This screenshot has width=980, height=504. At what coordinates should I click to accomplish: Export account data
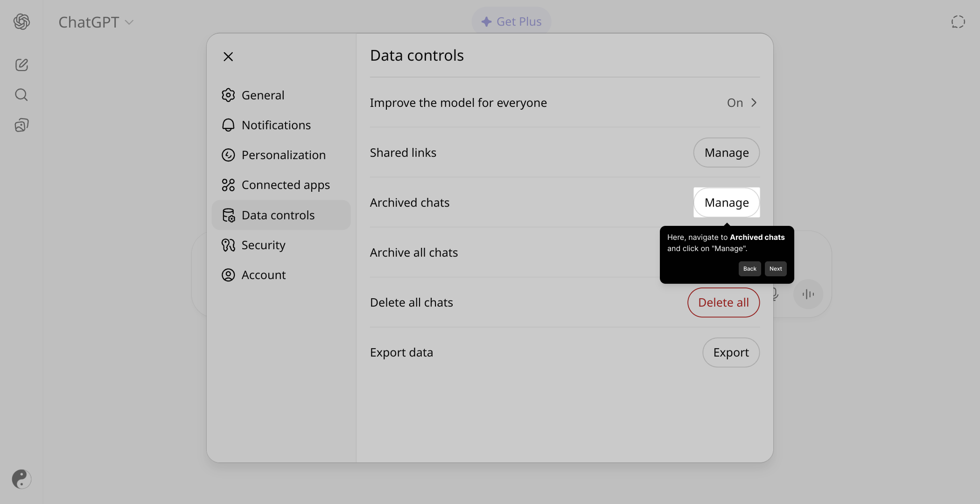(x=731, y=352)
